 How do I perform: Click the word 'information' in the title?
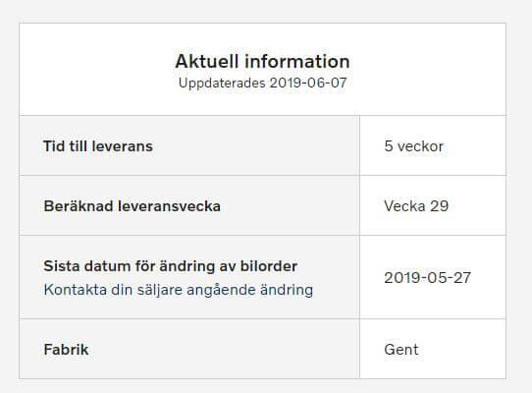[x=296, y=62]
